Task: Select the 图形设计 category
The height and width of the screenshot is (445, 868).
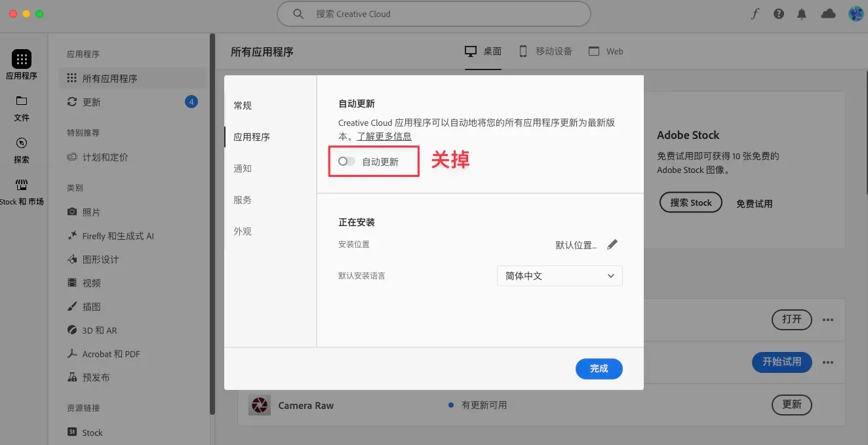Action: (x=133, y=259)
